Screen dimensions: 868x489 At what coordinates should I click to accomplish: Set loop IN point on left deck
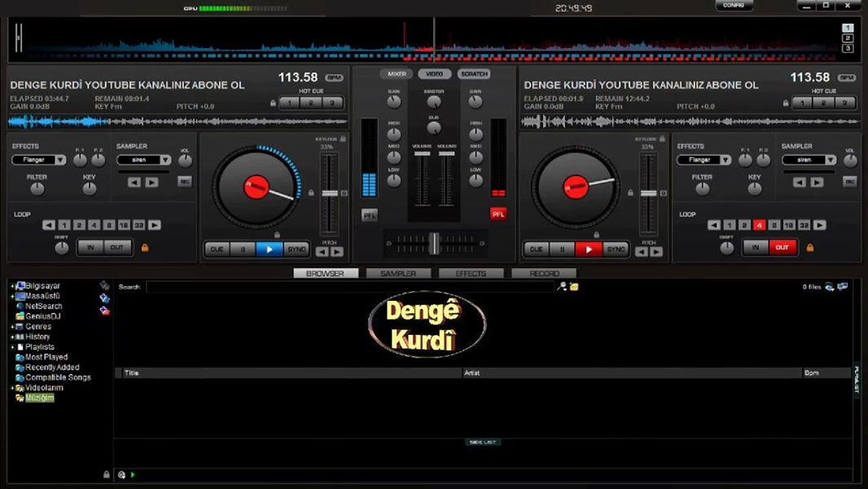[90, 248]
